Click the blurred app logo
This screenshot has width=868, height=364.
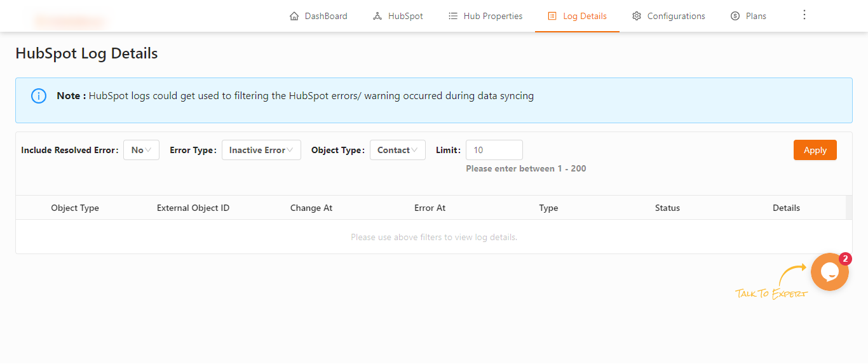coord(69,21)
